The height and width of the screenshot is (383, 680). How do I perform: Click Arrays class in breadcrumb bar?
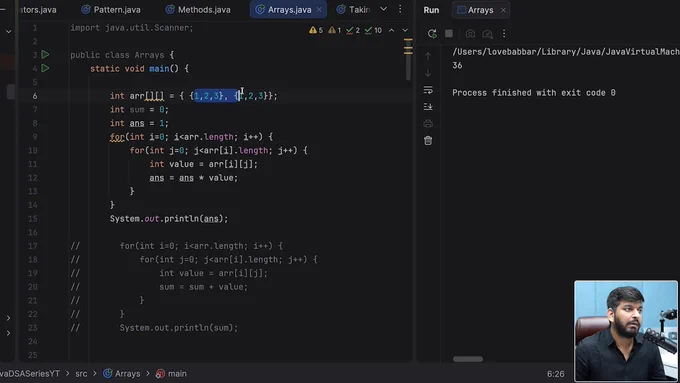pos(122,373)
